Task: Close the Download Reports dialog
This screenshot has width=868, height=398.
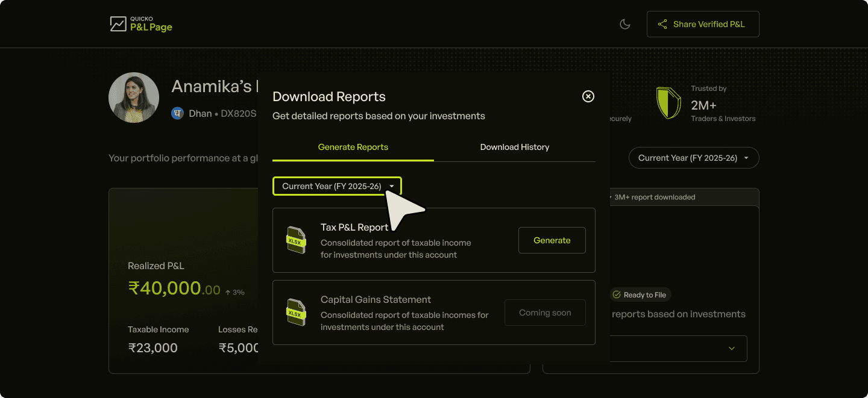Action: click(x=588, y=96)
